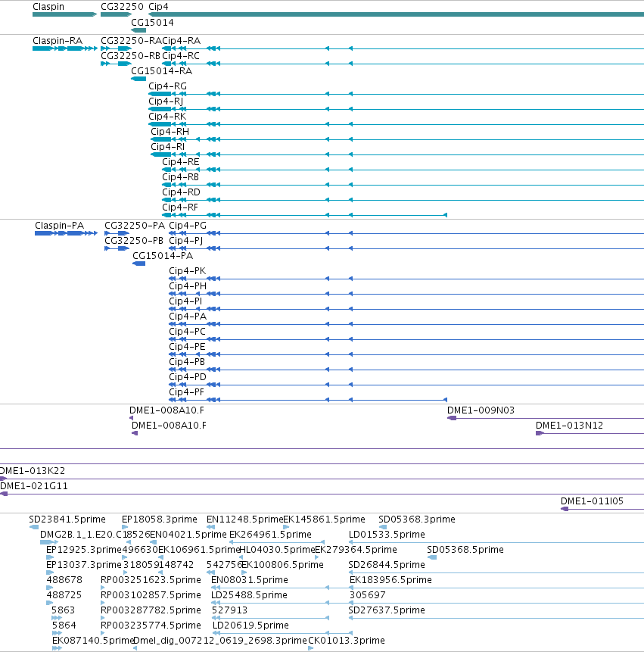Select the CG32250-RA transcript label
This screenshot has height=652, width=644.
pos(131,41)
